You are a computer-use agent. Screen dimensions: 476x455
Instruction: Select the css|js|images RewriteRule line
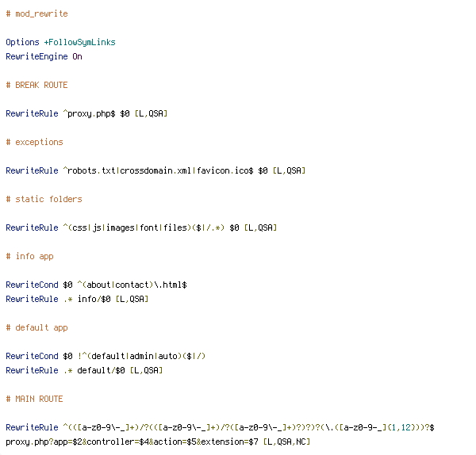[141, 227]
